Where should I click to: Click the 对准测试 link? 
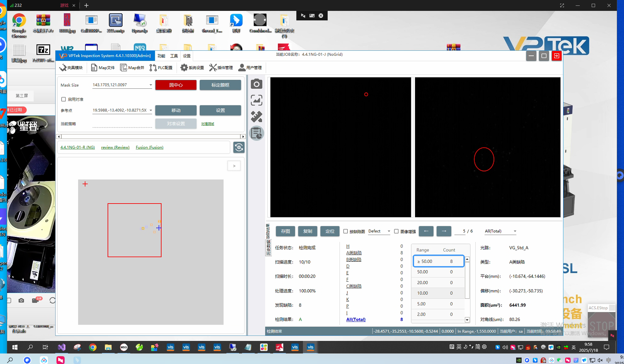point(208,124)
